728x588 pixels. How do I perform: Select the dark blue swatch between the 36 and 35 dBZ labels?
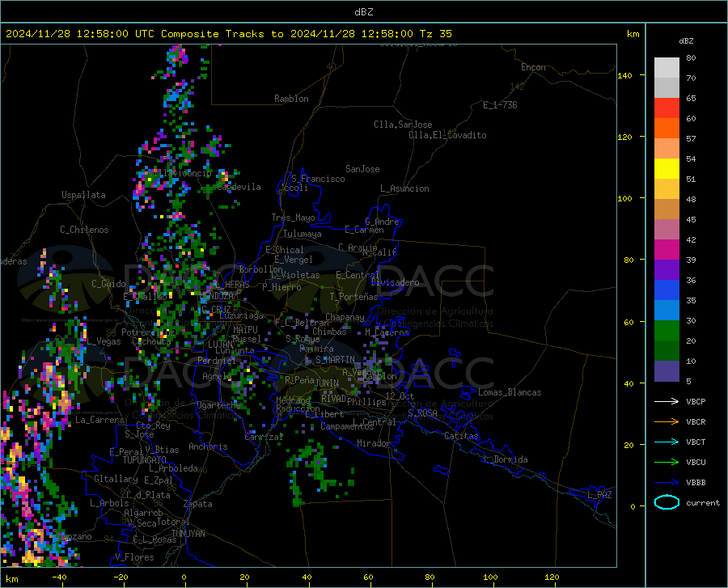pos(667,290)
